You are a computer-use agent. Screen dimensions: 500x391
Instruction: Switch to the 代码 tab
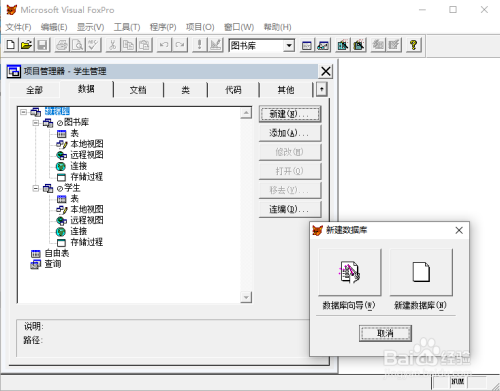point(233,90)
